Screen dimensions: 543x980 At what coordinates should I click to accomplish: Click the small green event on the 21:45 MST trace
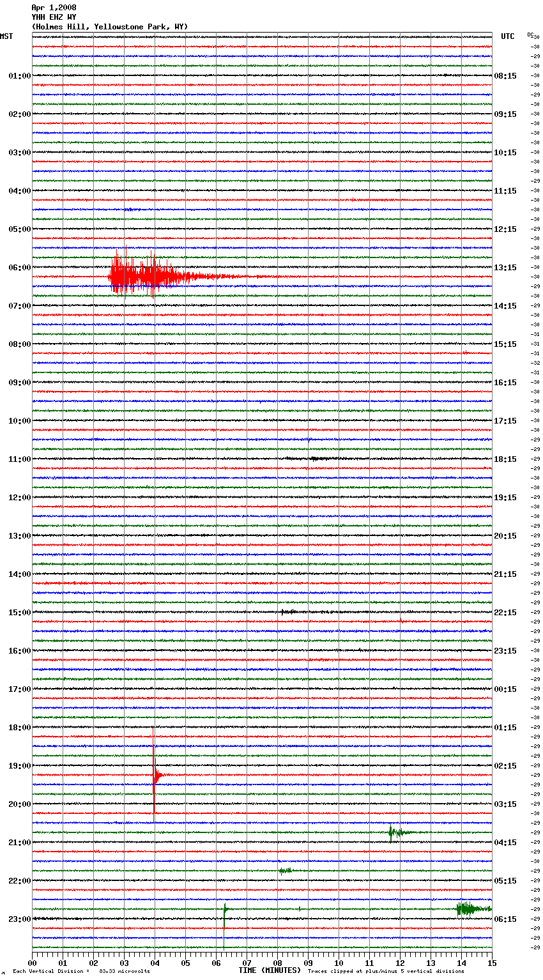point(285,871)
